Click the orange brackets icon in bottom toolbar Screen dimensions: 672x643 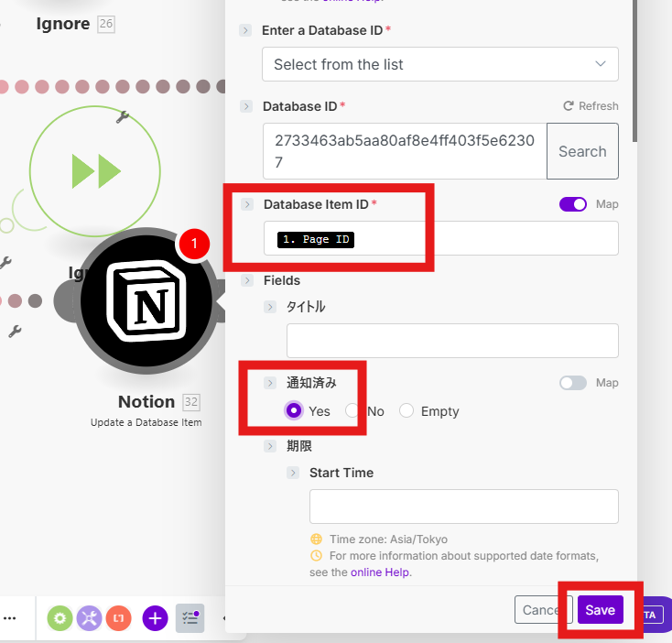coord(118,618)
